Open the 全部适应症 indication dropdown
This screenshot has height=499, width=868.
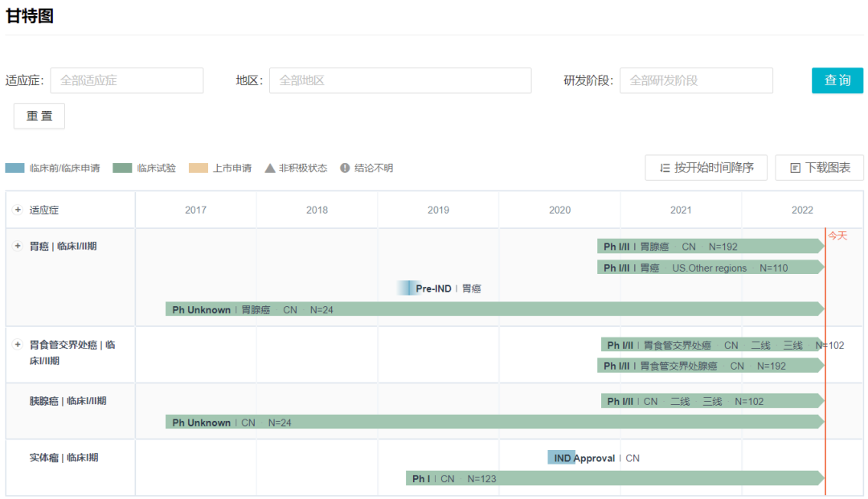(x=127, y=80)
